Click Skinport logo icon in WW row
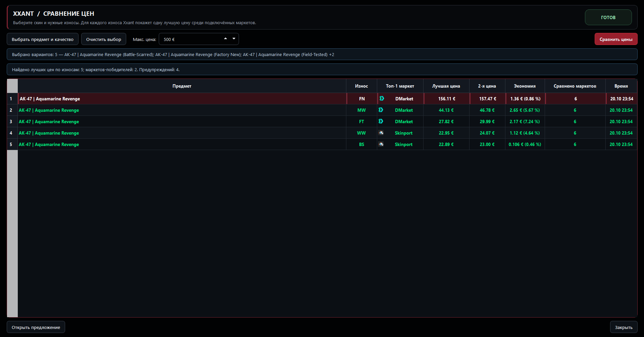The image size is (644, 337). [381, 133]
